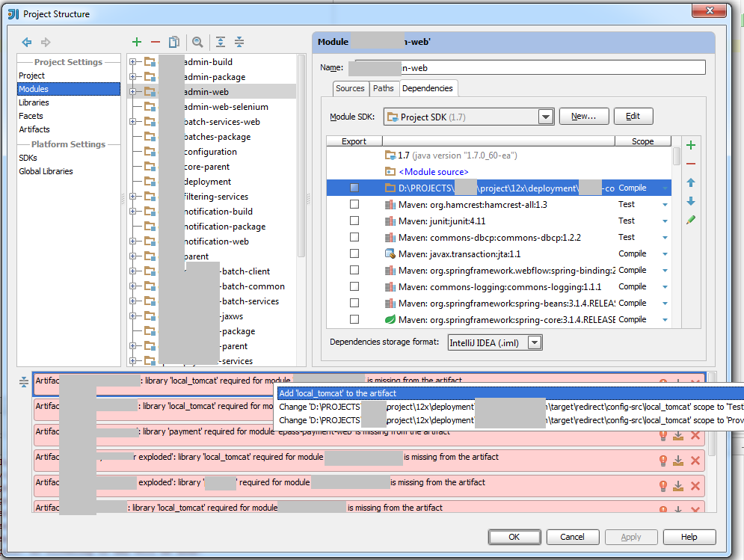Open the dependencies storage format dropdown
This screenshot has height=560, width=744.
coord(535,342)
